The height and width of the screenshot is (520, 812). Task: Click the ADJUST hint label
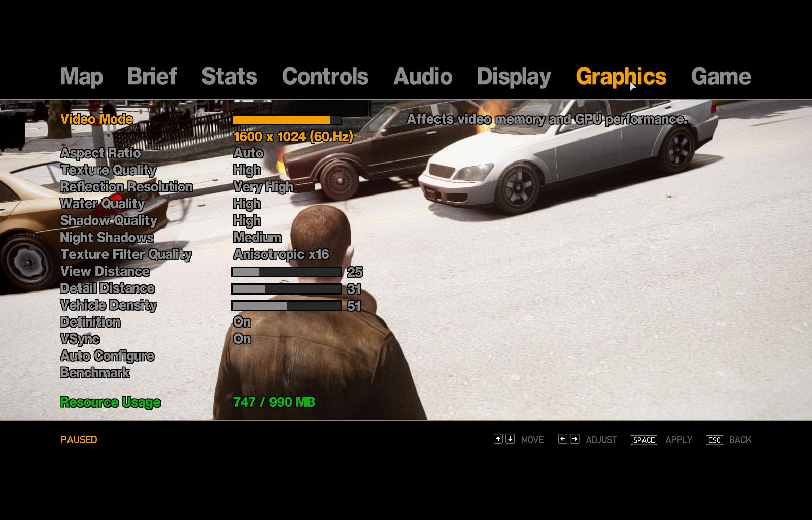click(601, 440)
